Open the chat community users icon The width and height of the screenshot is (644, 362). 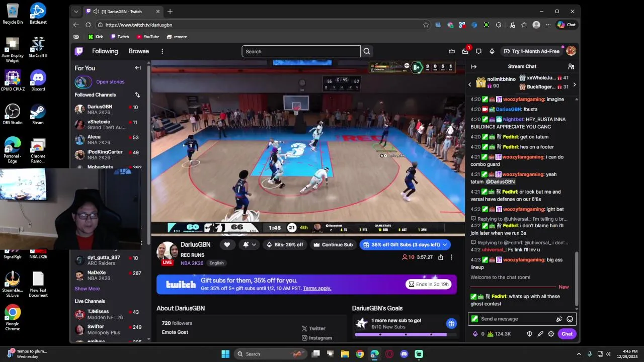point(571,66)
